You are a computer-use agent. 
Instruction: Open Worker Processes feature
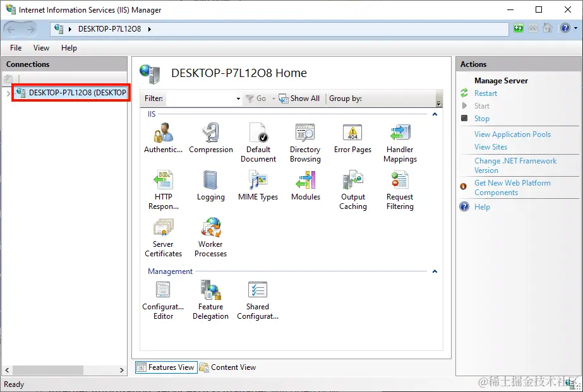(x=210, y=237)
